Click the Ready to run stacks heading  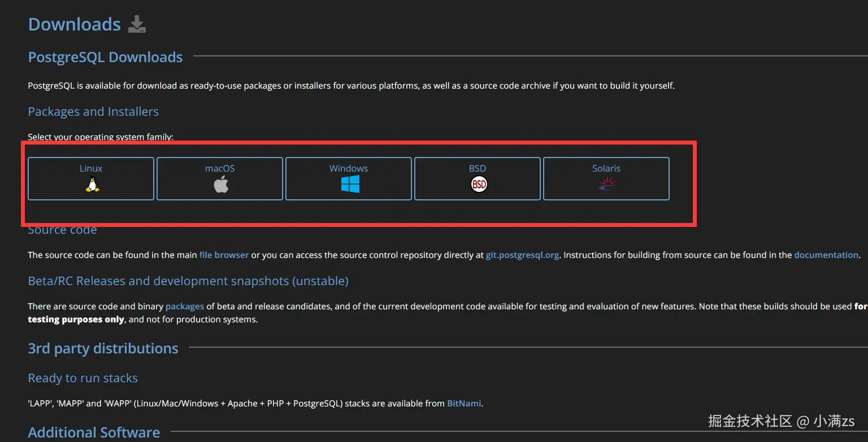[x=83, y=378]
